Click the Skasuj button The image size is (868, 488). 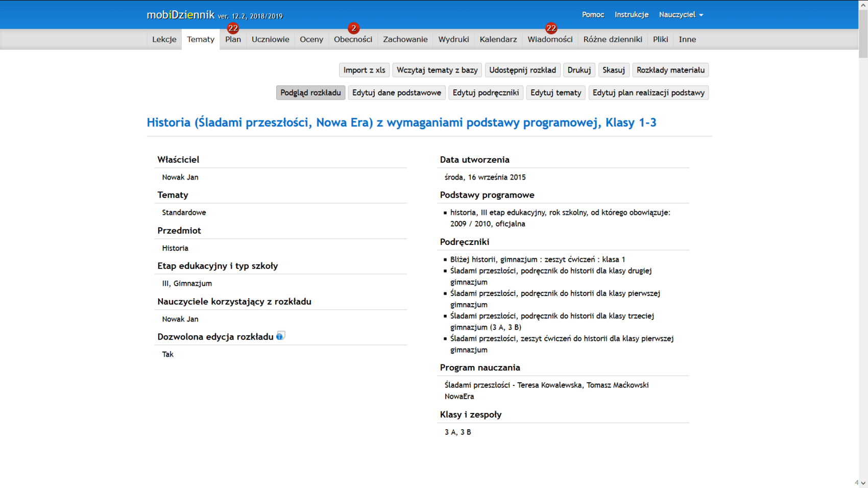614,70
